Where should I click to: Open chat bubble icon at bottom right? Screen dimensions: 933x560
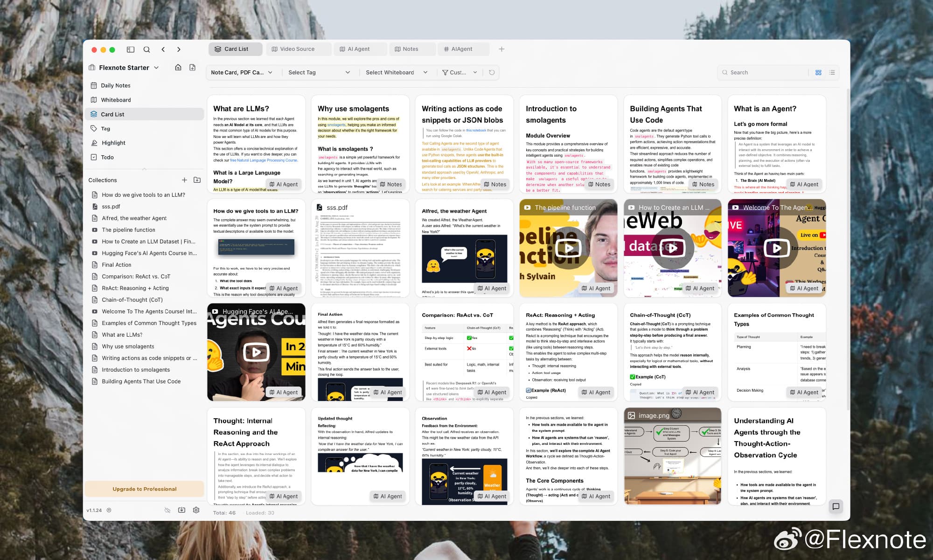point(836,506)
